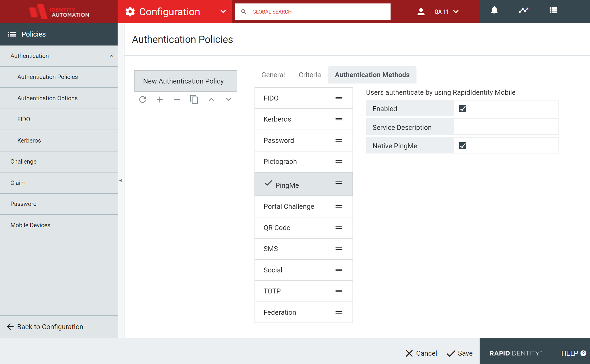Click the Configuration gear icon
Viewport: 590px width, 364px height.
coord(130,12)
